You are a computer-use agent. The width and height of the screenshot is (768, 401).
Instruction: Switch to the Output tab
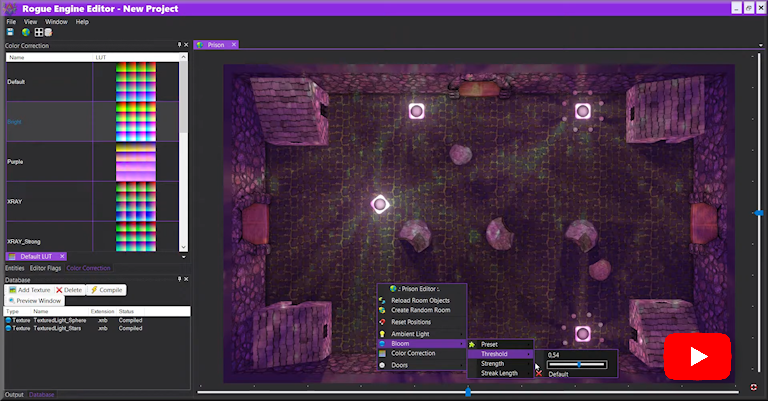(14, 394)
